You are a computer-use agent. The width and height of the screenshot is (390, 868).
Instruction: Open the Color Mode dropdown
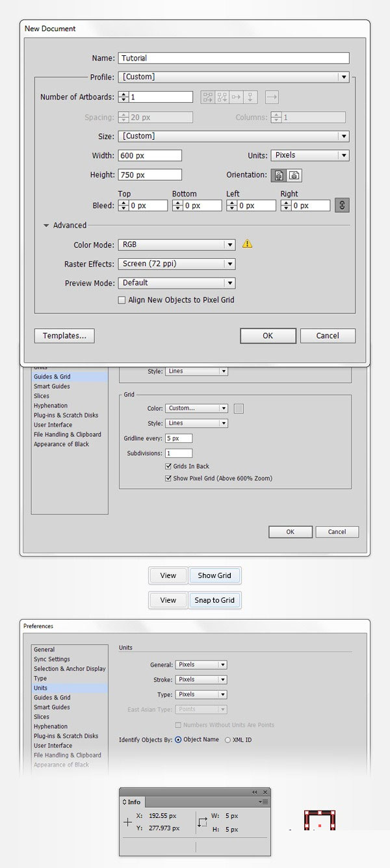[x=176, y=244]
